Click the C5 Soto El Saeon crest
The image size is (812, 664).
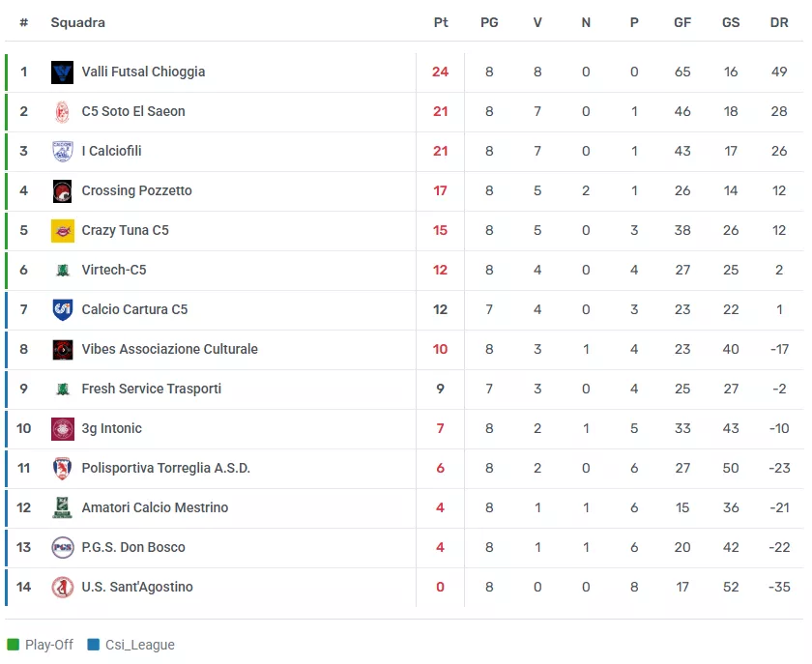tap(63, 111)
